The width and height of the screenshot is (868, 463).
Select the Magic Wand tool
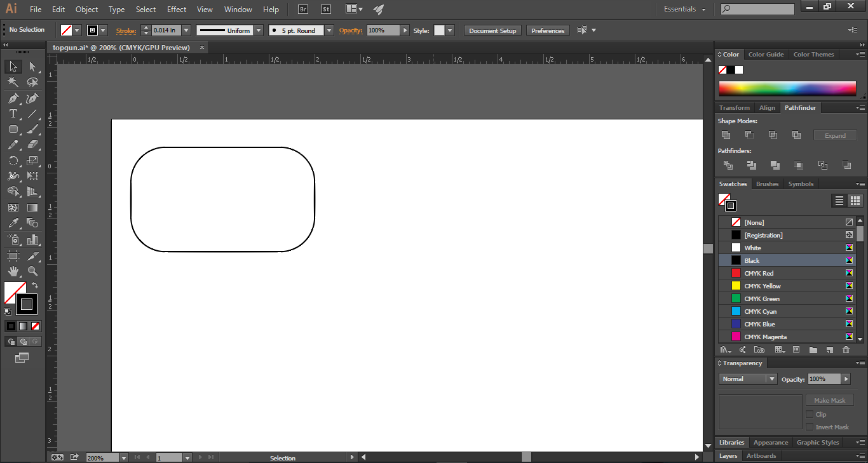(13, 81)
